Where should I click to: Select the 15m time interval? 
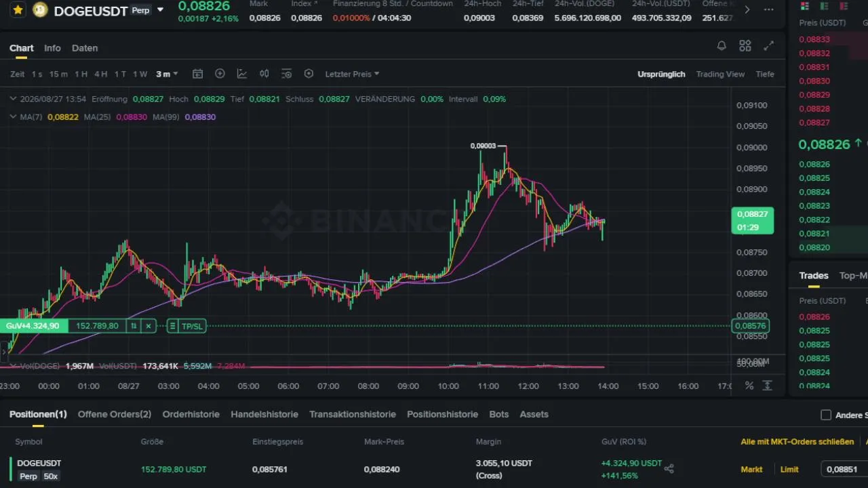point(58,74)
